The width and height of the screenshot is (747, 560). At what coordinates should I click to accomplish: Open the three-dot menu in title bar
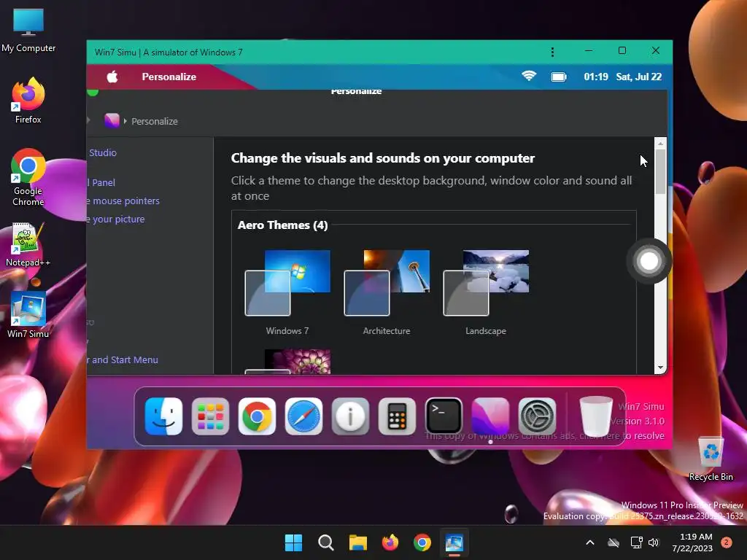pyautogui.click(x=552, y=52)
